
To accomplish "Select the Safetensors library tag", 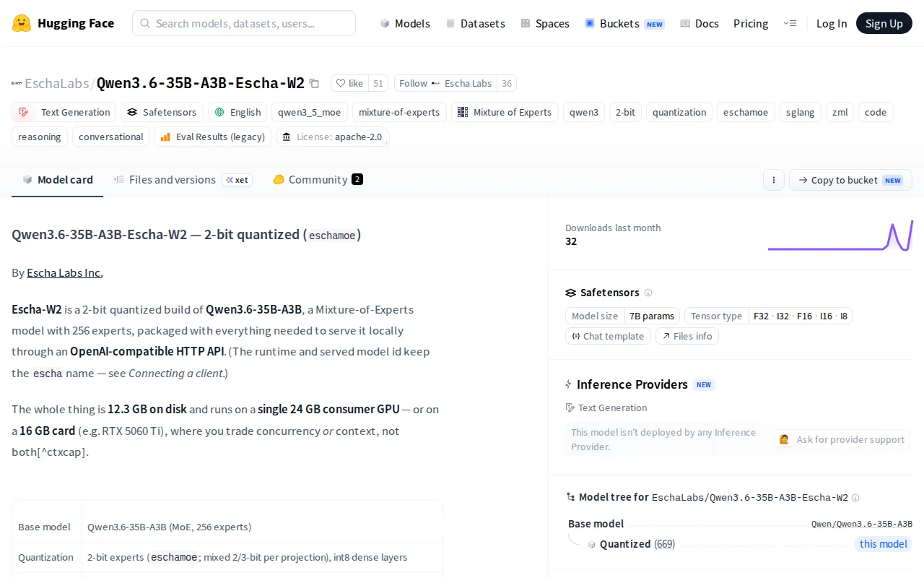I will point(162,112).
